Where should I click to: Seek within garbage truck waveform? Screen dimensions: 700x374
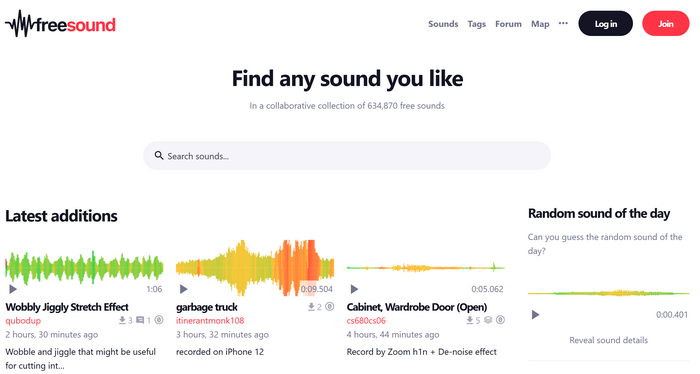255,268
